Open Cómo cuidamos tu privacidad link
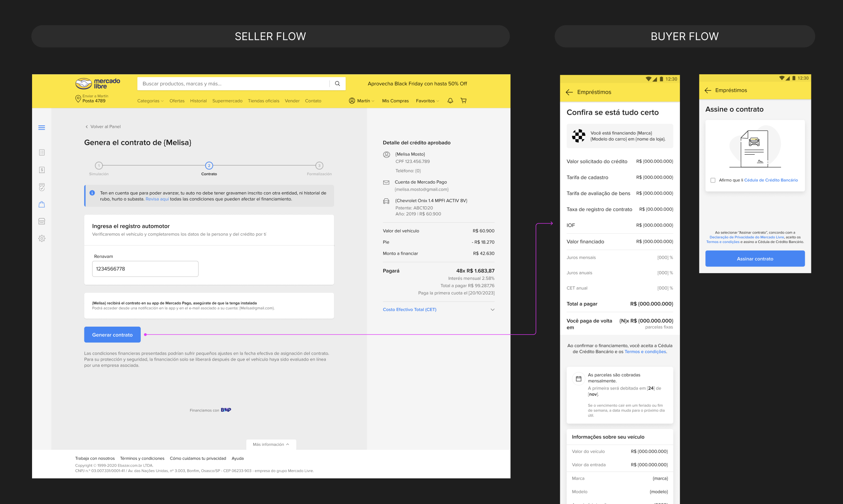The image size is (843, 504). [198, 459]
